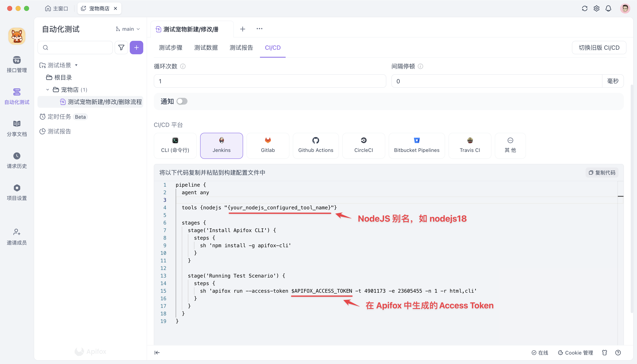This screenshot has width=637, height=364.
Task: Select the Github Actions CI/CD platform
Action: click(x=316, y=146)
